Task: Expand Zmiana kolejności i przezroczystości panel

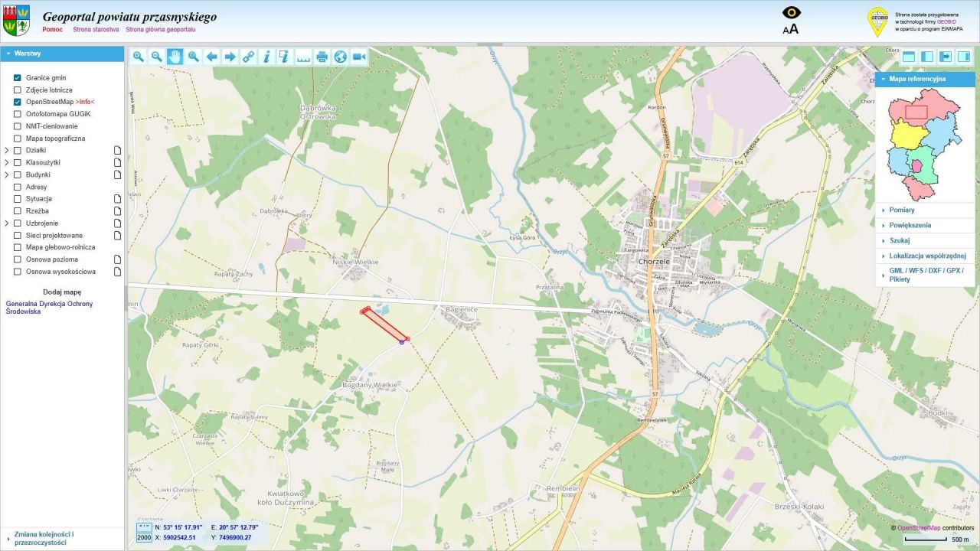Action: pyautogui.click(x=62, y=538)
